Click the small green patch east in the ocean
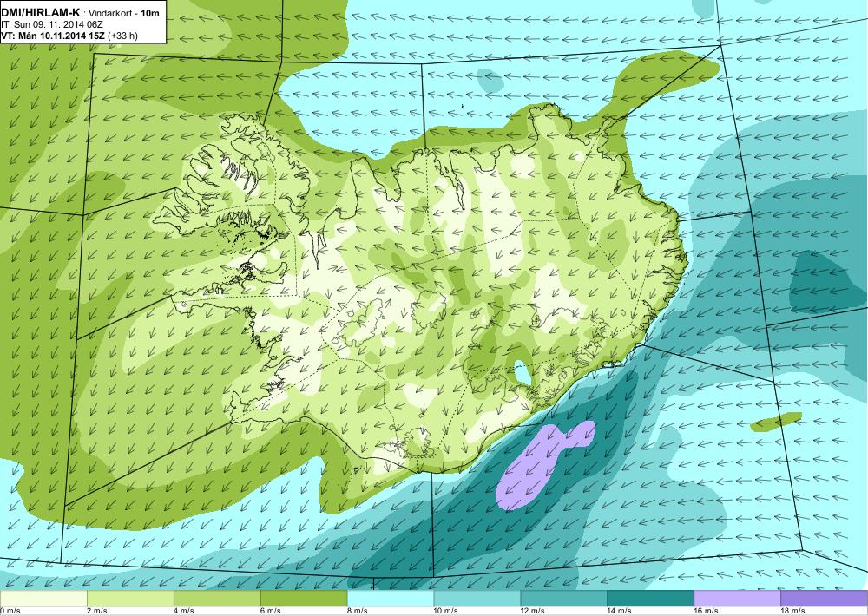The image size is (868, 616). click(776, 422)
